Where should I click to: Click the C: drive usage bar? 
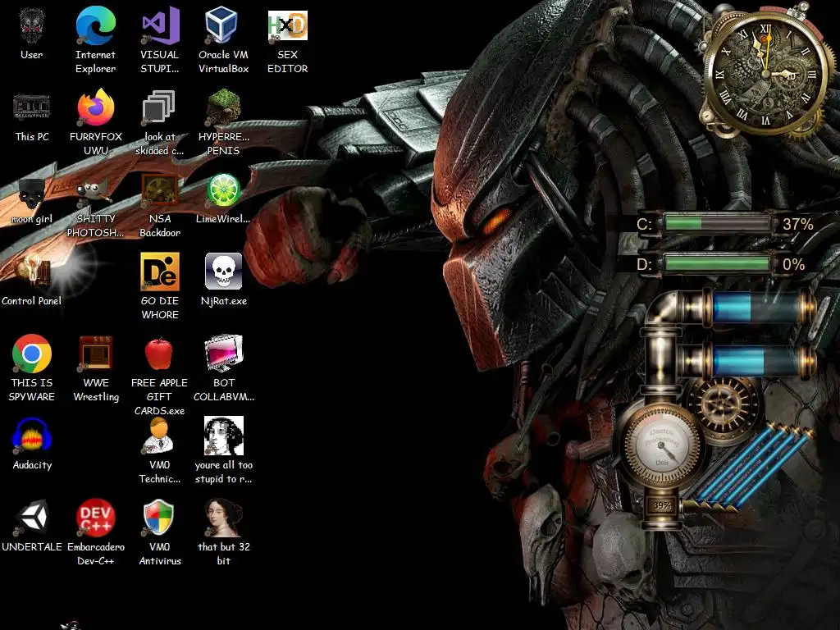click(x=717, y=223)
